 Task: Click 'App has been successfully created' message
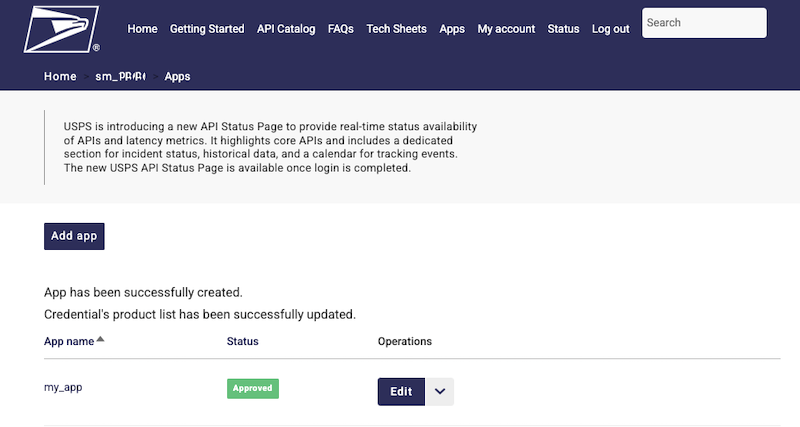[x=143, y=292]
